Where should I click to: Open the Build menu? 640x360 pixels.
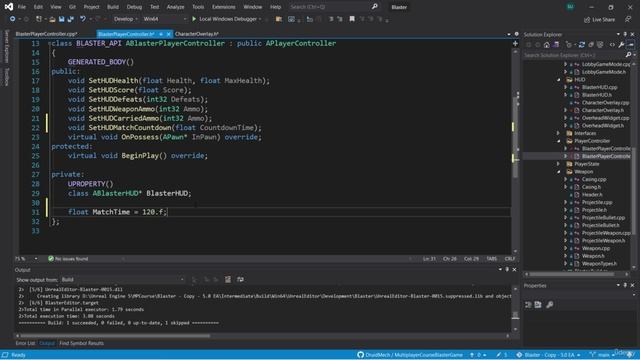[113, 7]
